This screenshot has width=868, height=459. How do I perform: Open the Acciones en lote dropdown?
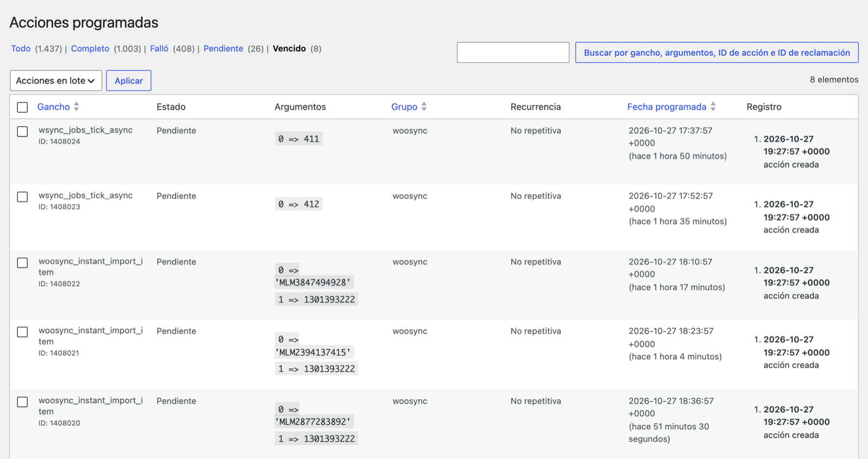[56, 81]
